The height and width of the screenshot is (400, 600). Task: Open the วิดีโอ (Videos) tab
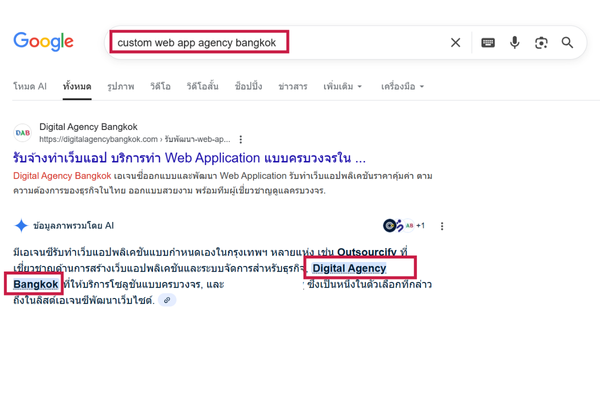click(x=160, y=87)
